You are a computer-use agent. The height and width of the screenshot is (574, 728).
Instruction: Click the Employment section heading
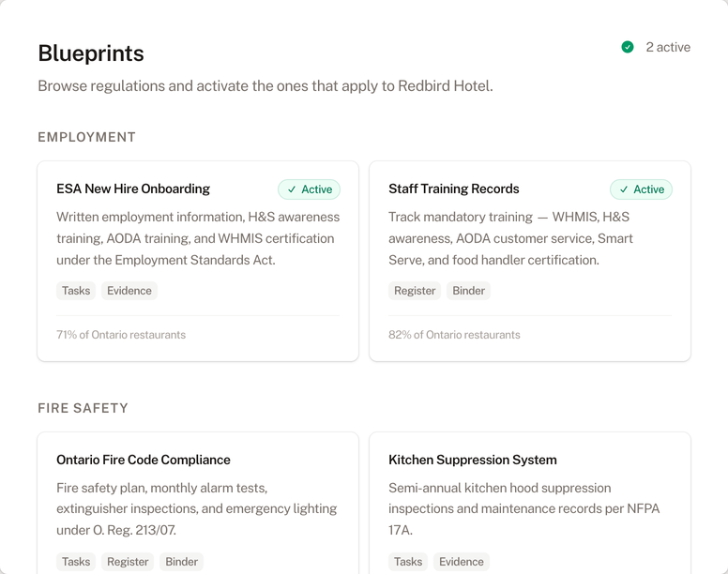tap(87, 137)
